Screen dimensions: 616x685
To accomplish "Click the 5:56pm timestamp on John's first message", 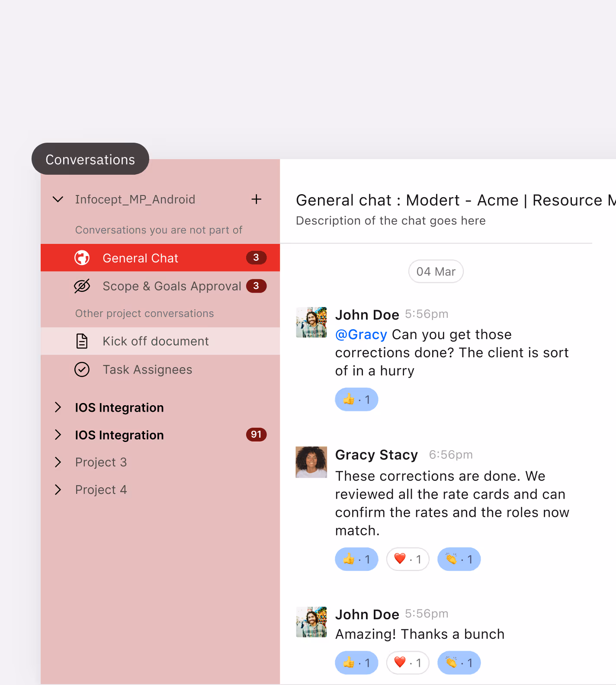I will click(427, 314).
